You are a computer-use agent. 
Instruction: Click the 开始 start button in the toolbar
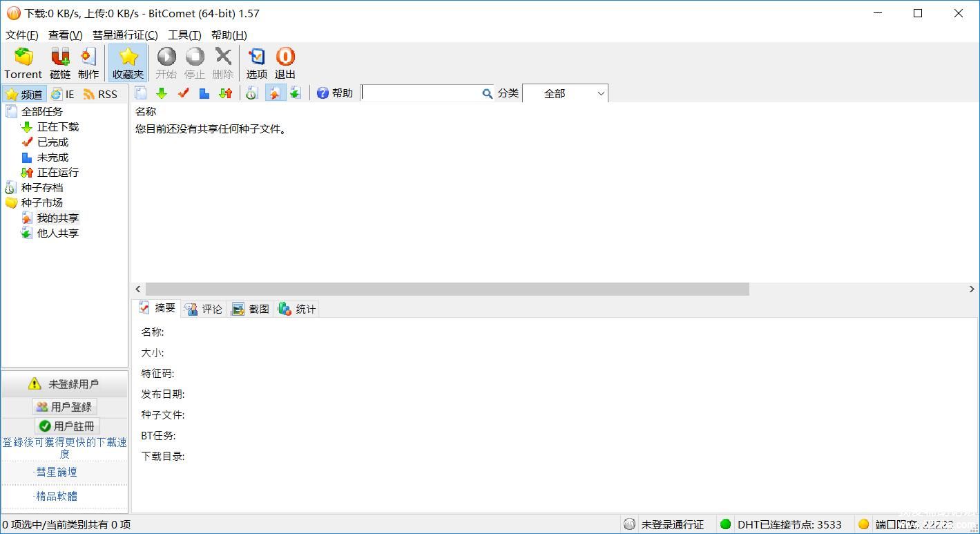tap(166, 64)
